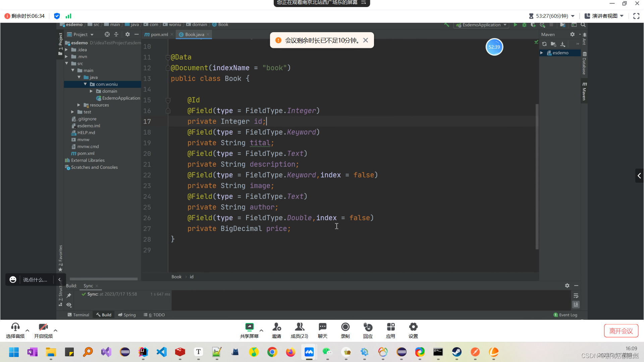Click network signal bars icon
The image size is (644, 362).
tap(68, 16)
